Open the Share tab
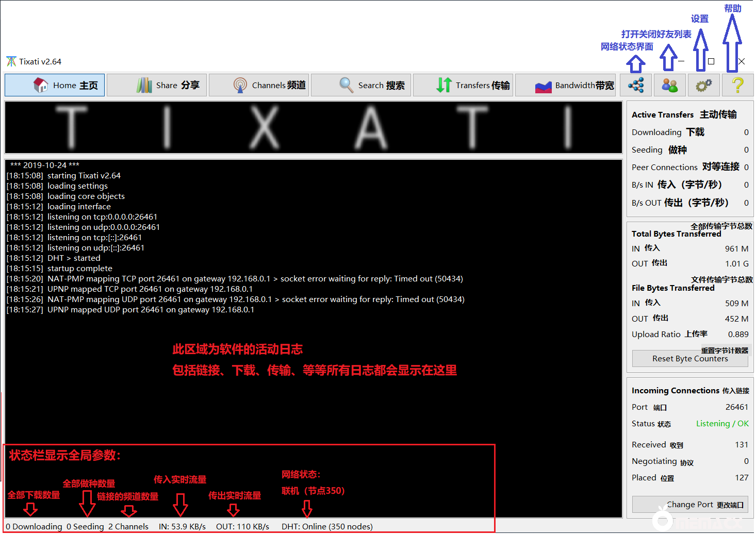The image size is (756, 534). [x=157, y=85]
